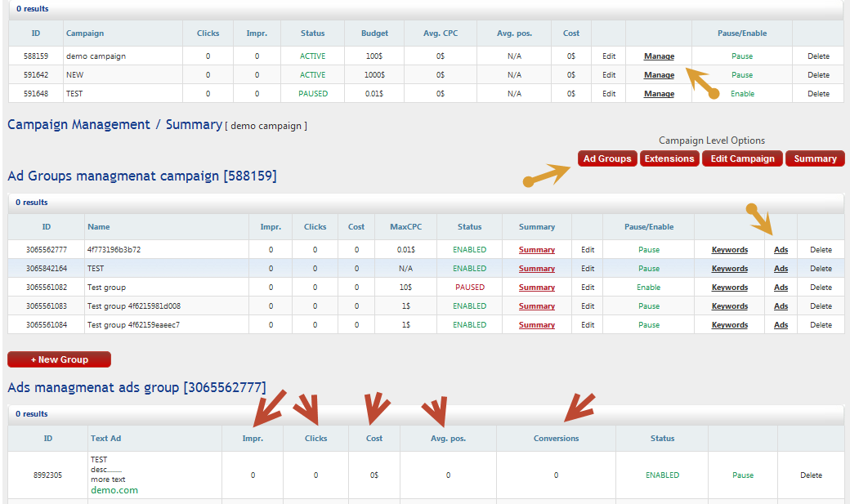Screen dimensions: 850x504
Task: Delete the TEST campaign 591648
Action: click(x=818, y=94)
